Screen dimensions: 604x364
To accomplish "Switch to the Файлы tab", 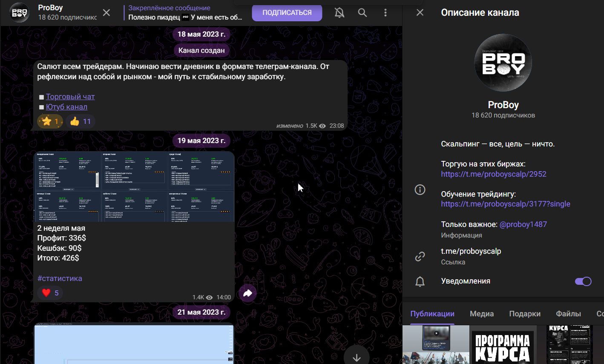I will pos(568,314).
